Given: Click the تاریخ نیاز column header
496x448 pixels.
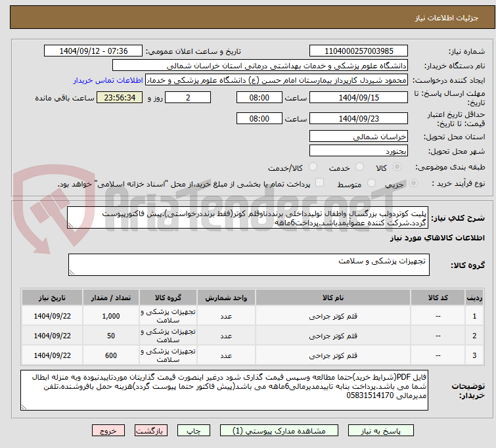Looking at the screenshot, I should 52,298.
